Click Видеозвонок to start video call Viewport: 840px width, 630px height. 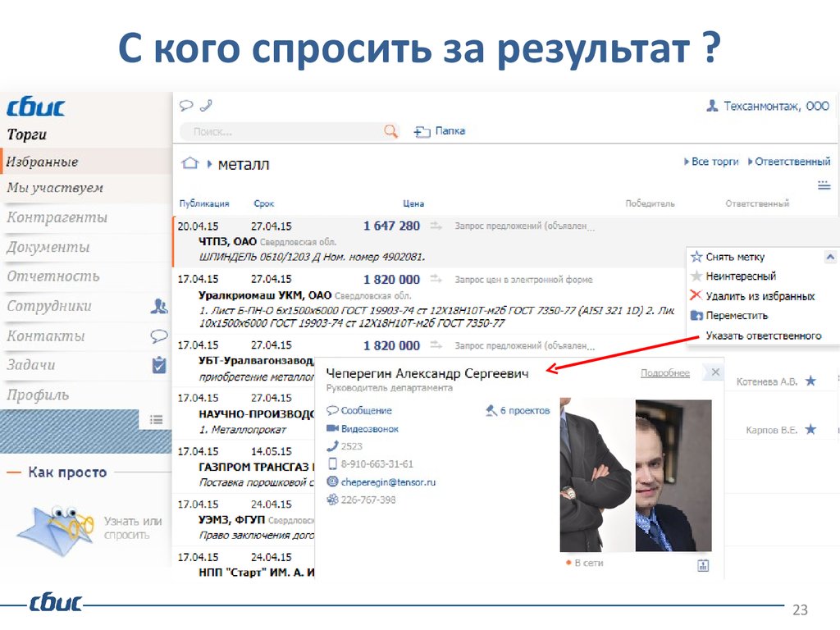pyautogui.click(x=369, y=428)
